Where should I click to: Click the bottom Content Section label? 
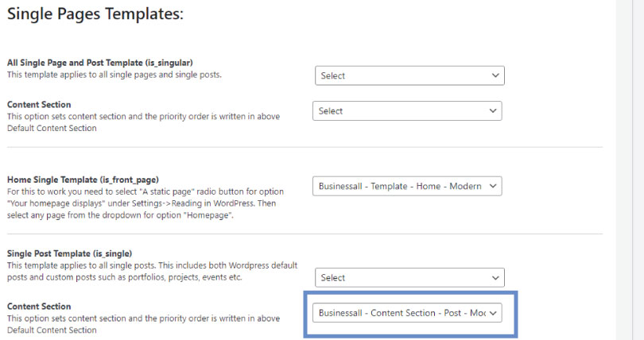pos(39,307)
